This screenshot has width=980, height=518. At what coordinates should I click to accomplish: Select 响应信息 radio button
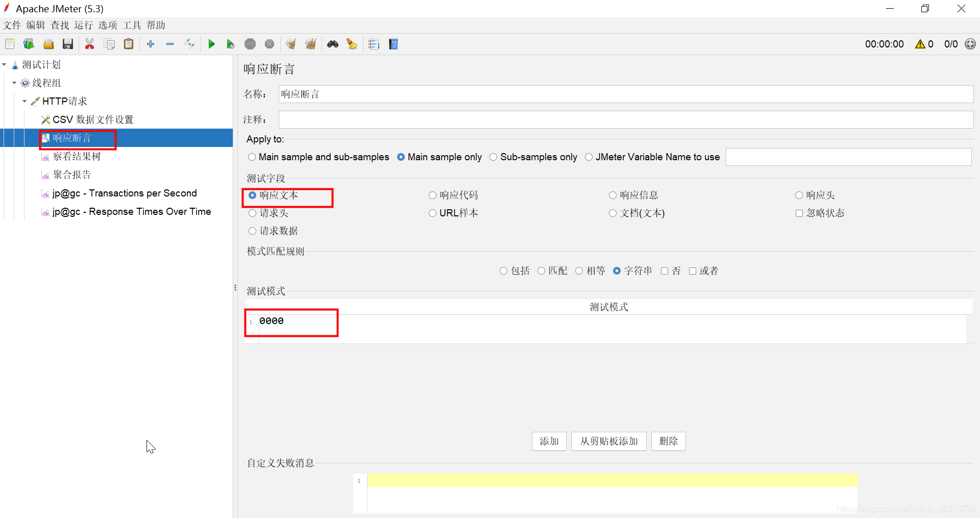click(613, 195)
